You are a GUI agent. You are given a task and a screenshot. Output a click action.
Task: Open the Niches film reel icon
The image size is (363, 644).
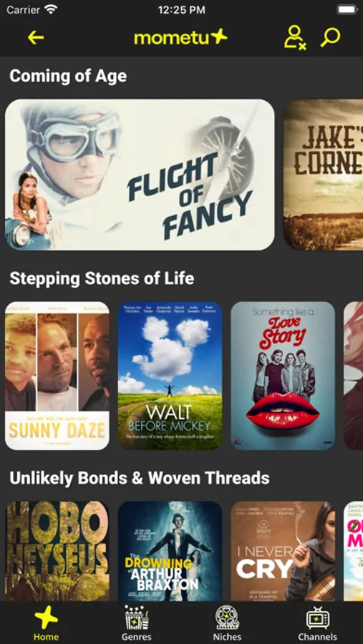pos(228,618)
